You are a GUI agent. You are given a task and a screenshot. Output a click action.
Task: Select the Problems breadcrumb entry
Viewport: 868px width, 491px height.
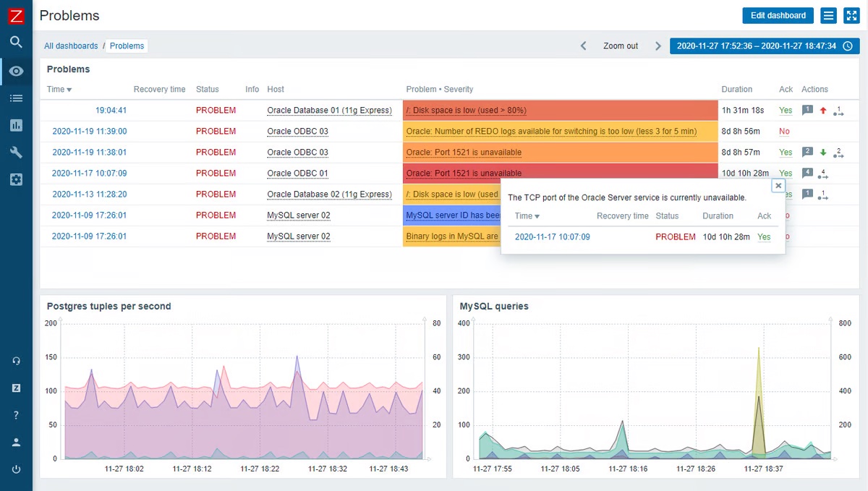126,46
